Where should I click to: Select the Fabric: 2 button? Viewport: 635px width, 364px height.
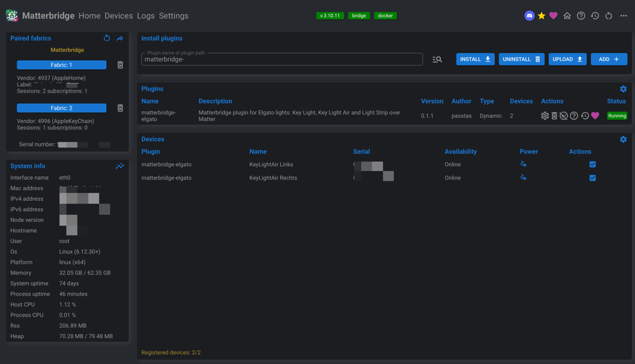tap(62, 108)
